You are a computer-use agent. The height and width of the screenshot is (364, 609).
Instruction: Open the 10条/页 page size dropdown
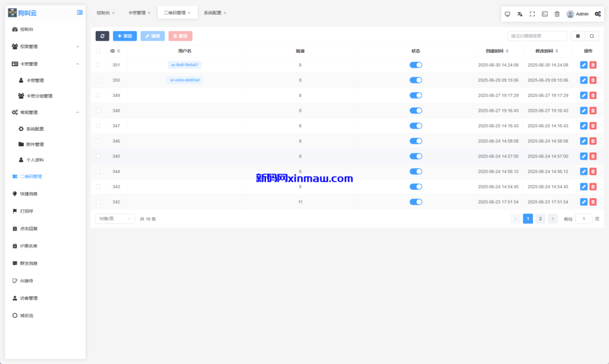tap(115, 219)
